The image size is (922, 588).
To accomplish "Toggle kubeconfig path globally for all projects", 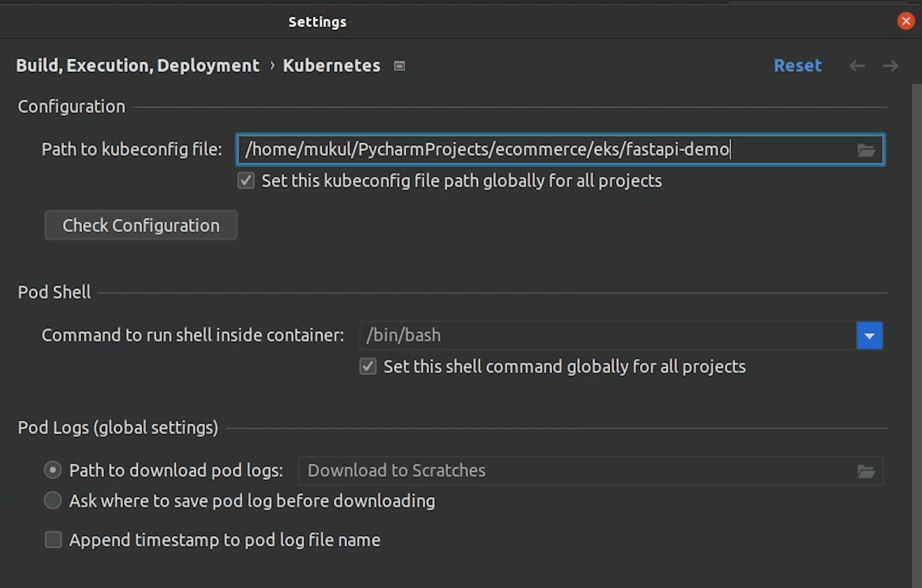I will [x=246, y=181].
